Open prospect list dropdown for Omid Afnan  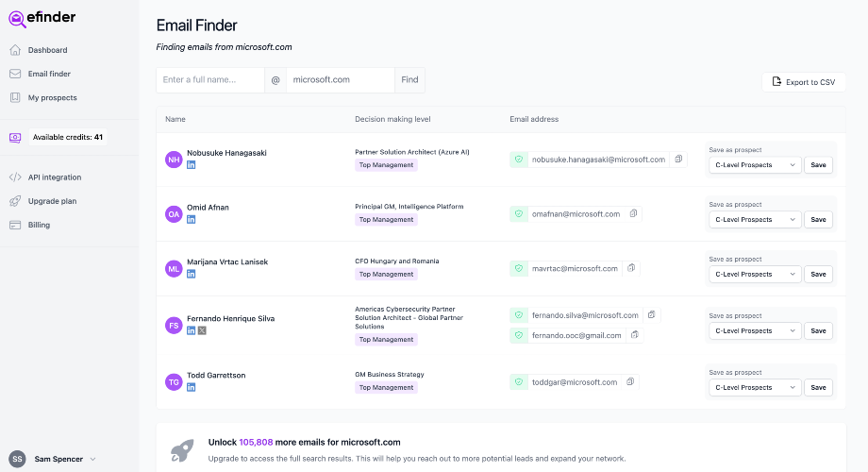755,219
